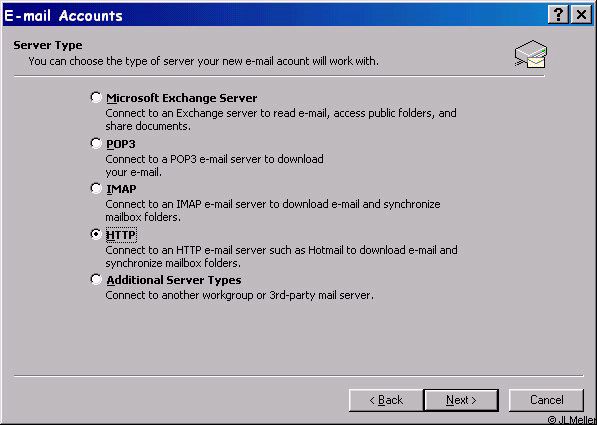The image size is (597, 425).
Task: Click the mail server icon in the header
Action: click(x=531, y=54)
